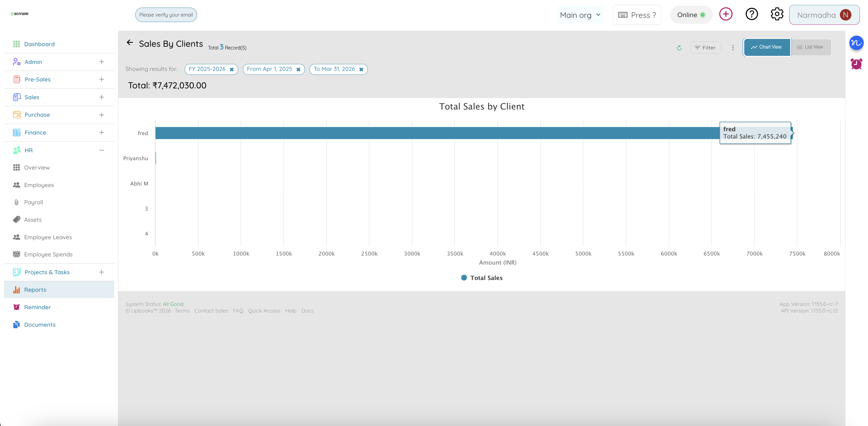Open settings gear icon

777,14
